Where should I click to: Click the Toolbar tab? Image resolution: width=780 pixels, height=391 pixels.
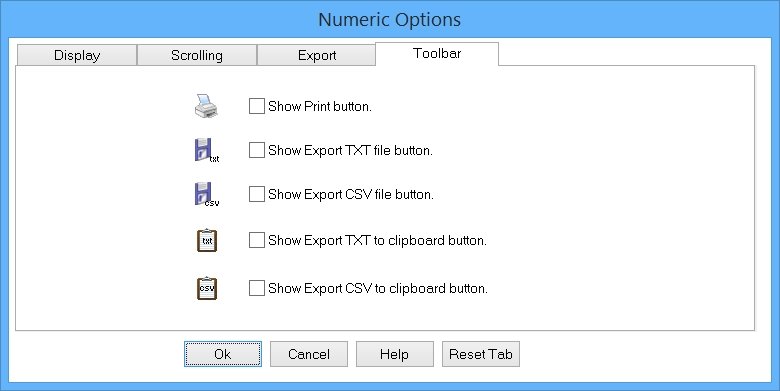click(437, 54)
